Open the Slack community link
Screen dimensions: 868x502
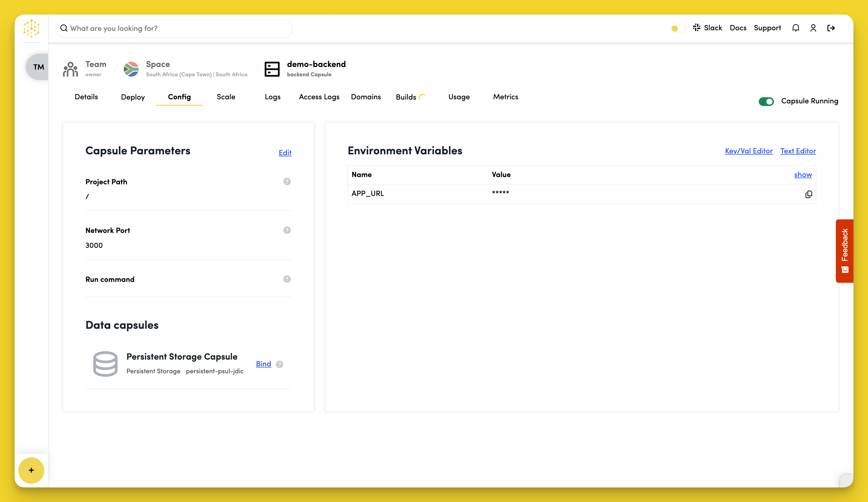click(708, 28)
